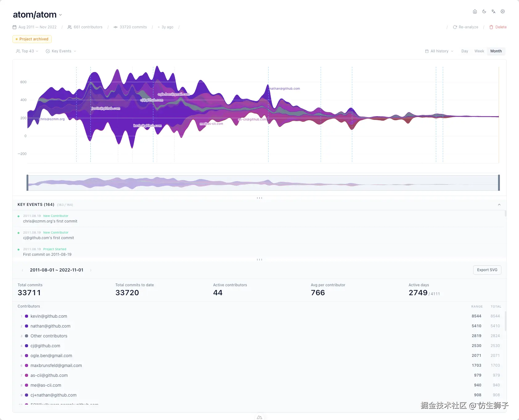Viewport: 519px width, 420px height.
Task: Open the All history range dropdown
Action: point(439,51)
